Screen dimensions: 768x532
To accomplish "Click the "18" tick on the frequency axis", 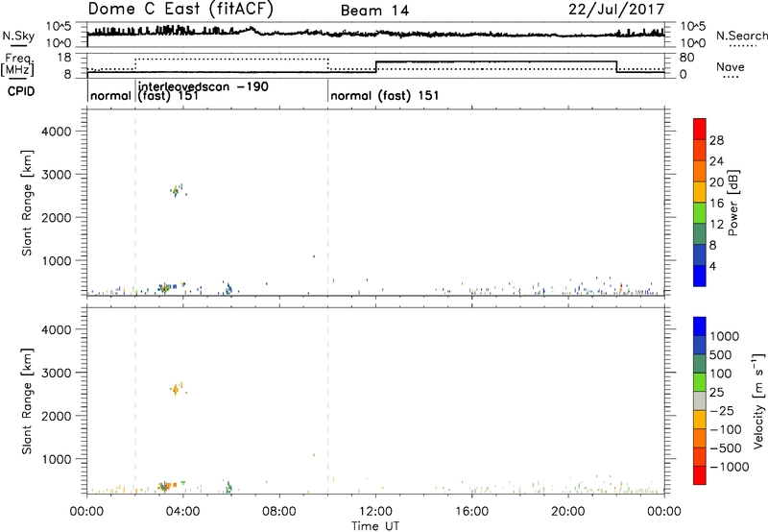I will 64,58.
